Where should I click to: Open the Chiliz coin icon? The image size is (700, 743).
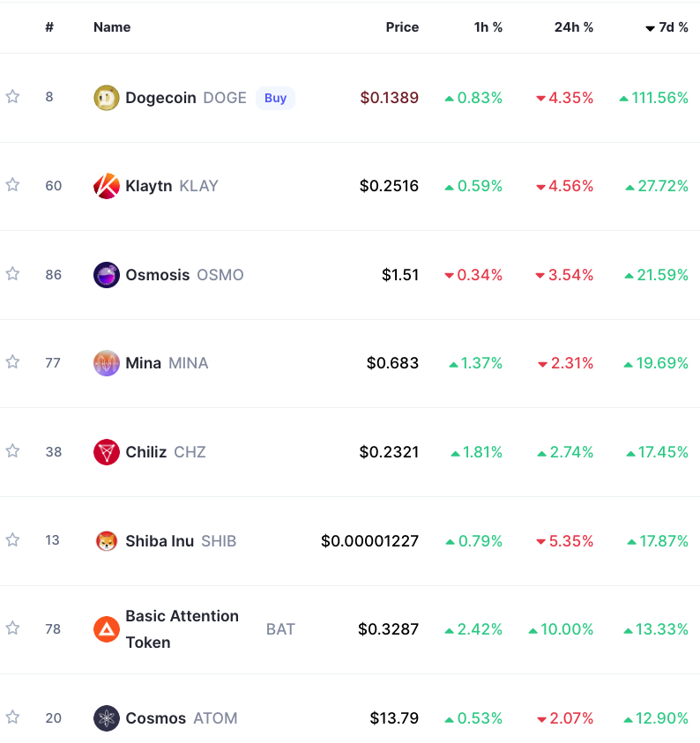[x=107, y=452]
